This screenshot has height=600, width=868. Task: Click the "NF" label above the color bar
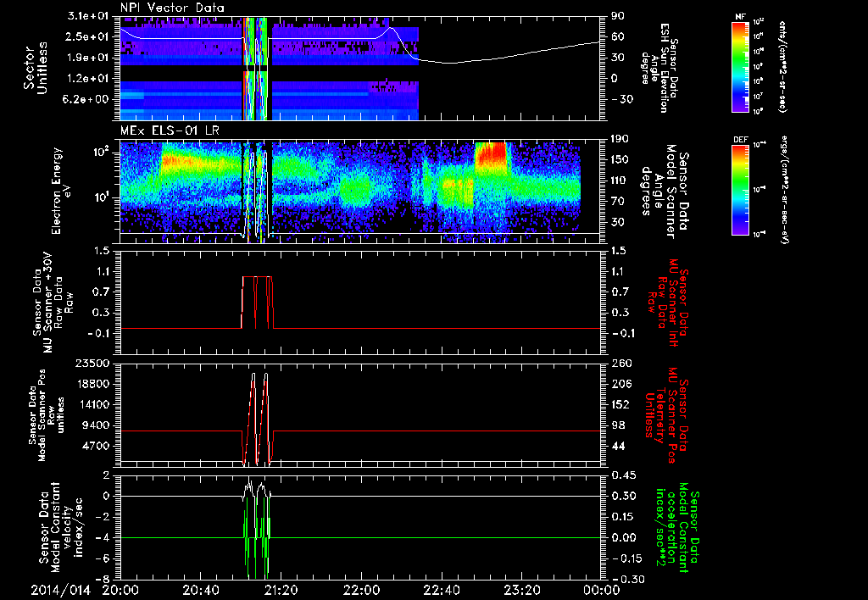pyautogui.click(x=741, y=17)
